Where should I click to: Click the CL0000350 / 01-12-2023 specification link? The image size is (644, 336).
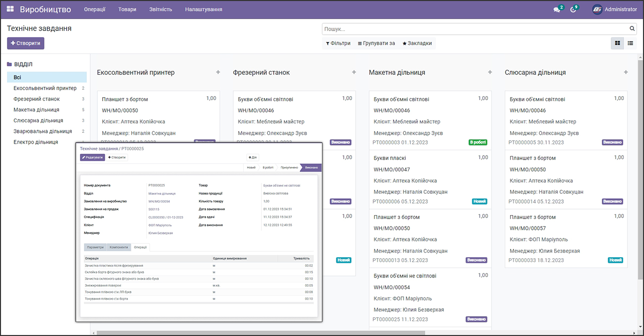166,217
